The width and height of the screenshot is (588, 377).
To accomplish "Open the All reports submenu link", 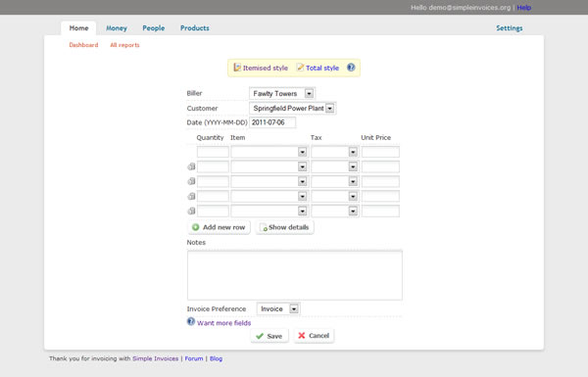I will [124, 45].
